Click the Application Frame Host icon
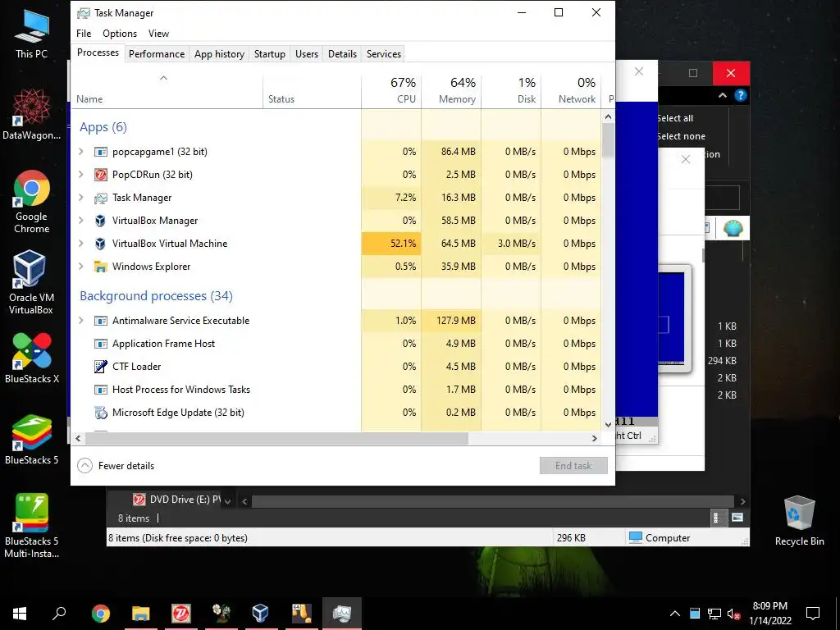Screen dimensions: 840x630 click(100, 344)
